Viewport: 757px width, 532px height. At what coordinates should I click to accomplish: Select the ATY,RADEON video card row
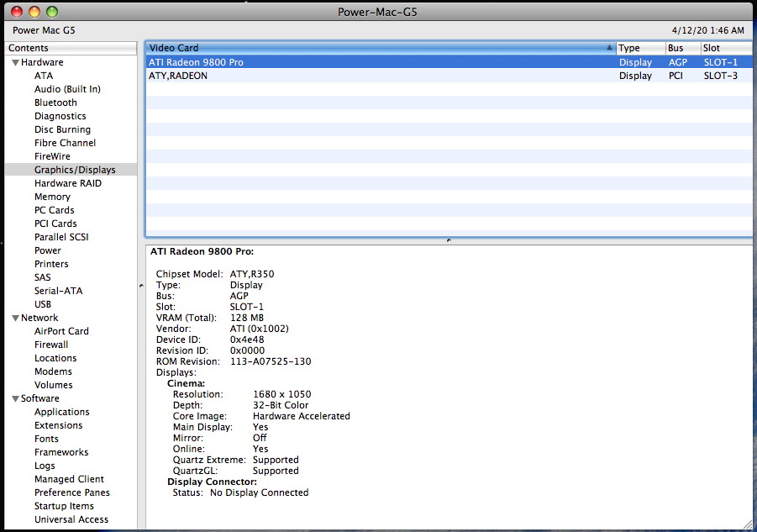click(449, 76)
